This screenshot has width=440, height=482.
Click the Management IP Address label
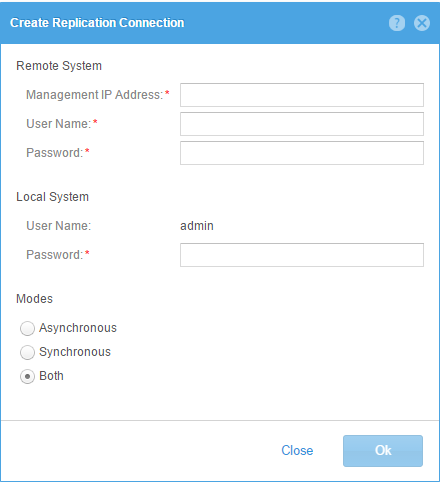(x=95, y=95)
